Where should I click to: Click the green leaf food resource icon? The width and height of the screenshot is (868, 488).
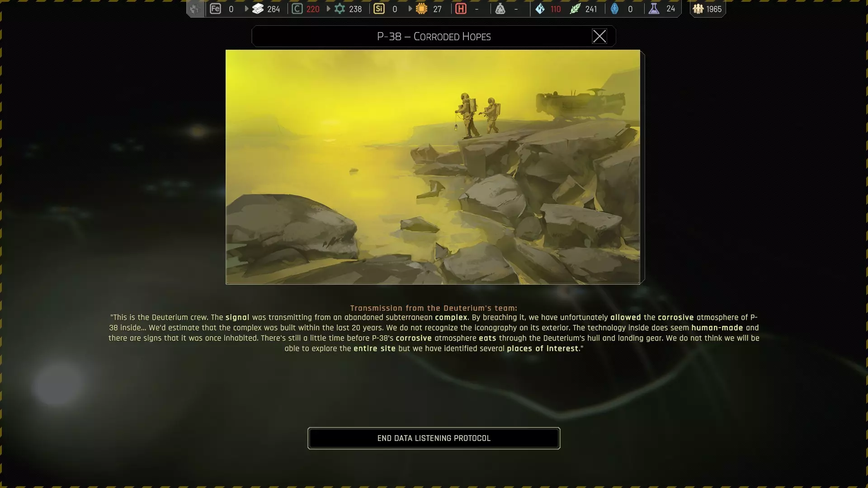575,9
